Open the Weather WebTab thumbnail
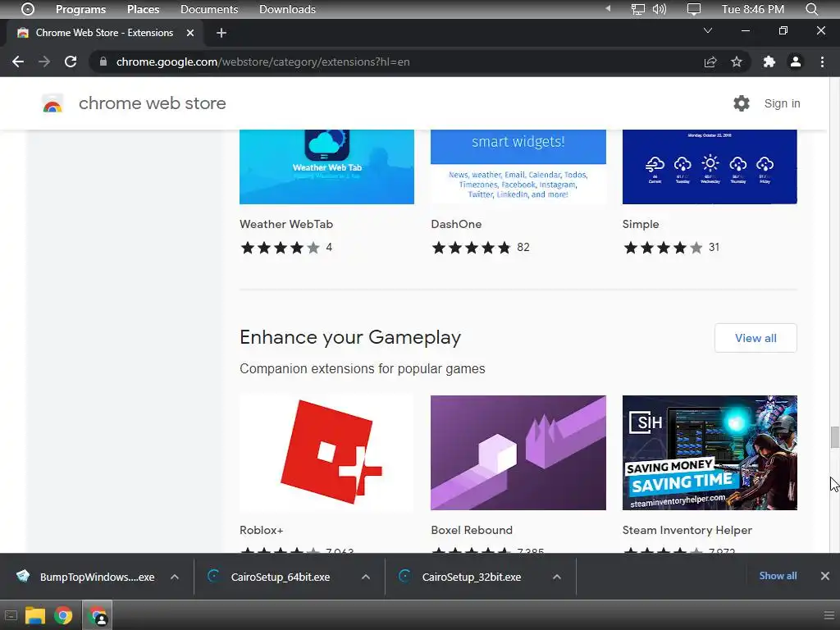Screen dimensions: 840x630 (326, 167)
